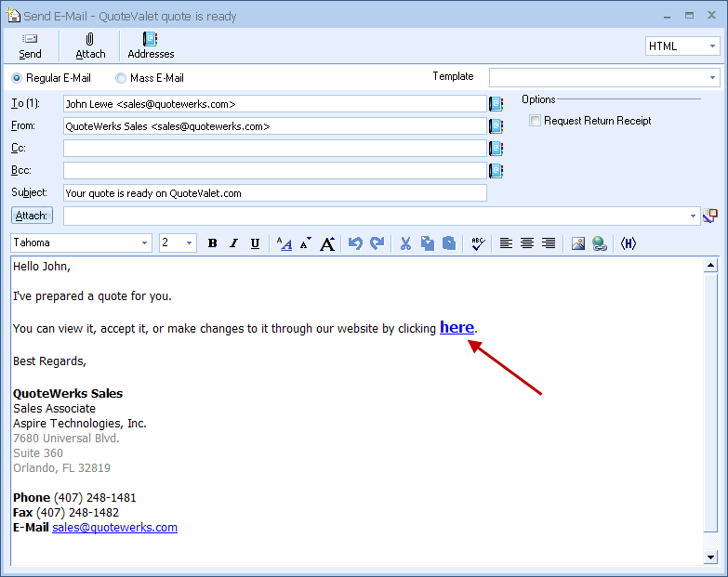
Task: Click the sales@quotewerks.com signature link
Action: (x=114, y=528)
